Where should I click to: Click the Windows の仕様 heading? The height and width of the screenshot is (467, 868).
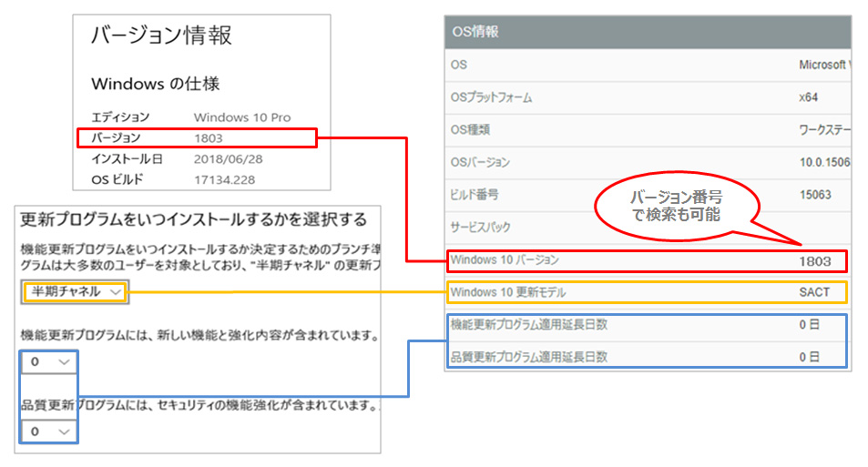156,84
